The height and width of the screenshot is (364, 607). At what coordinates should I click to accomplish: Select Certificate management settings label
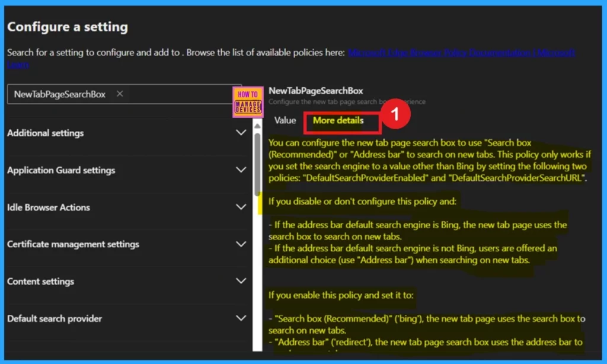coord(73,244)
